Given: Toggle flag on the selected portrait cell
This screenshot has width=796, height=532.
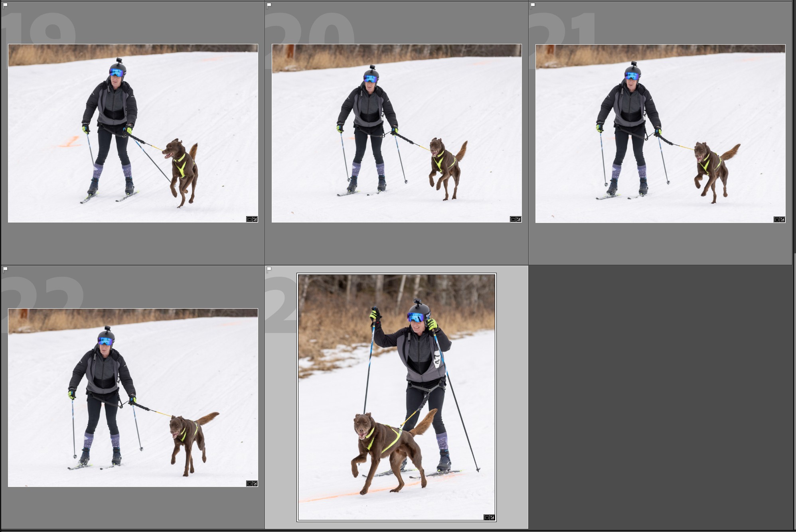Looking at the screenshot, I should tap(269, 269).
